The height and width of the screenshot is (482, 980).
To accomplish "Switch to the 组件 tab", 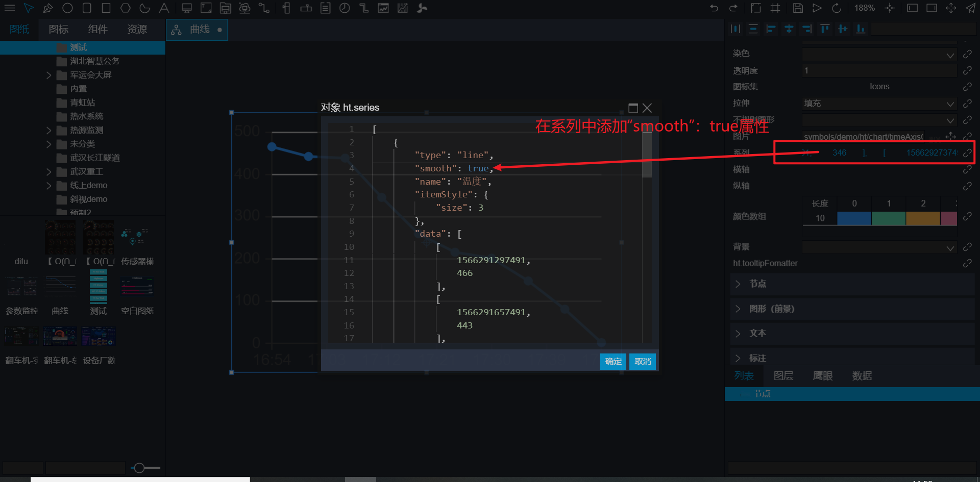I will (97, 30).
